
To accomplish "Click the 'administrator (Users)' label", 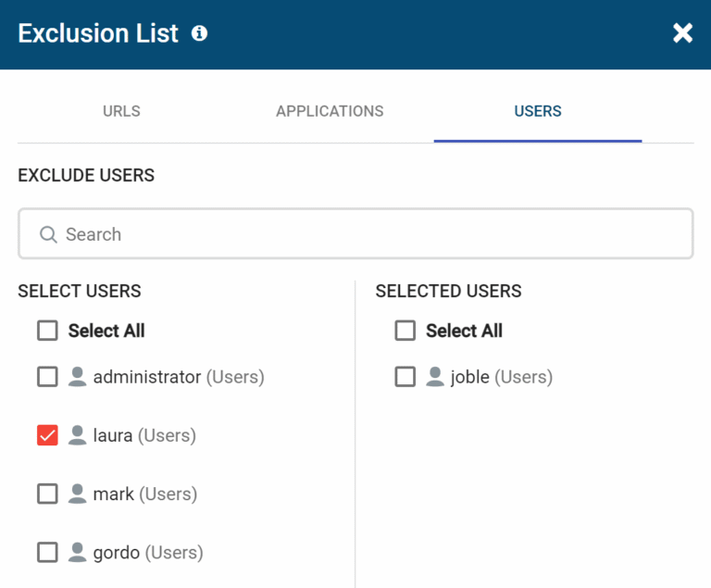I will [x=179, y=377].
